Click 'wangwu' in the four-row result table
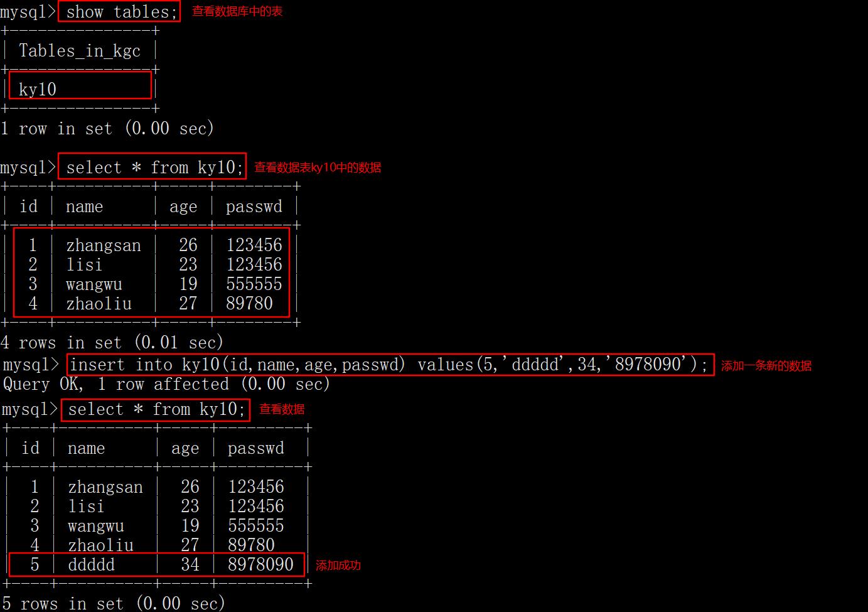This screenshot has height=612, width=868. pyautogui.click(x=94, y=284)
